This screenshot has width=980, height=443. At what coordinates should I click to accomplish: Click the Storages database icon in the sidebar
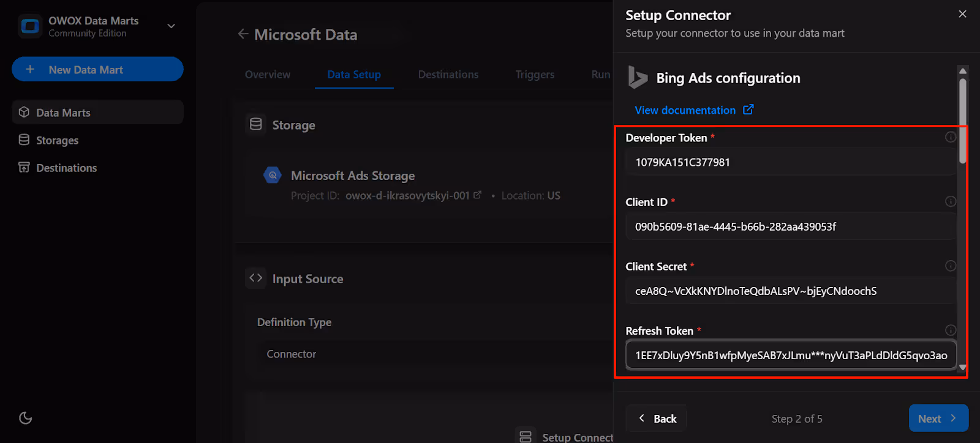pos(24,140)
